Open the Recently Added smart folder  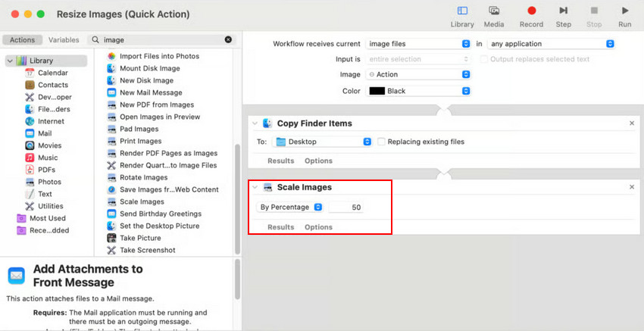(42, 230)
